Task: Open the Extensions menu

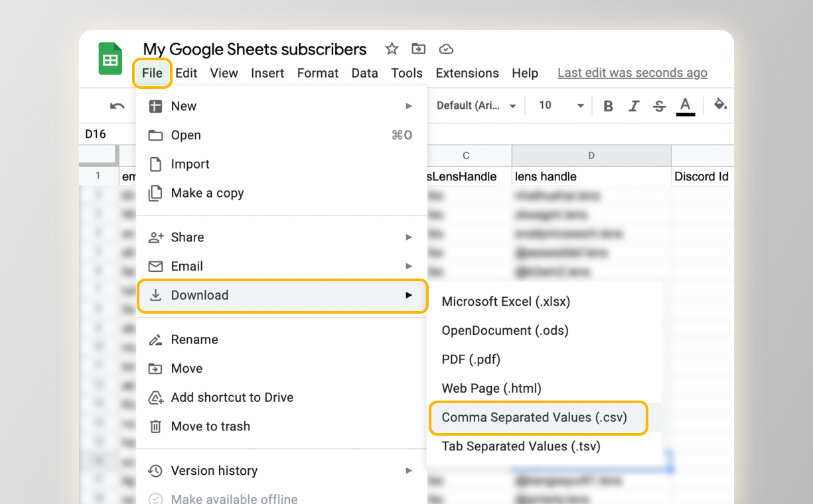Action: (467, 73)
